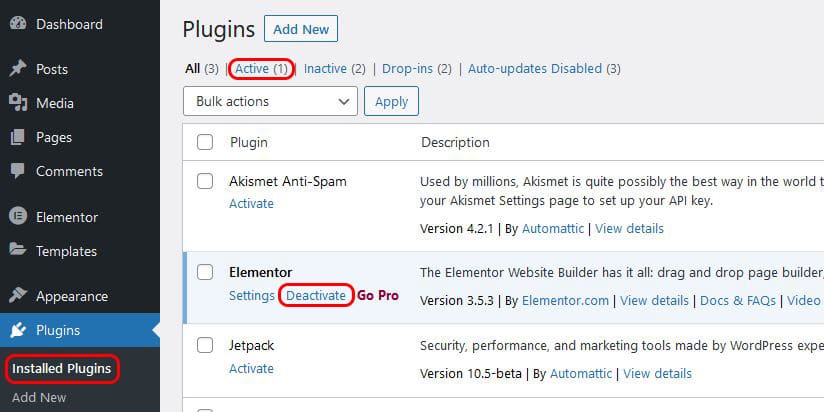This screenshot has height=412, width=824.
Task: Open Media in the sidebar menu
Action: click(55, 103)
